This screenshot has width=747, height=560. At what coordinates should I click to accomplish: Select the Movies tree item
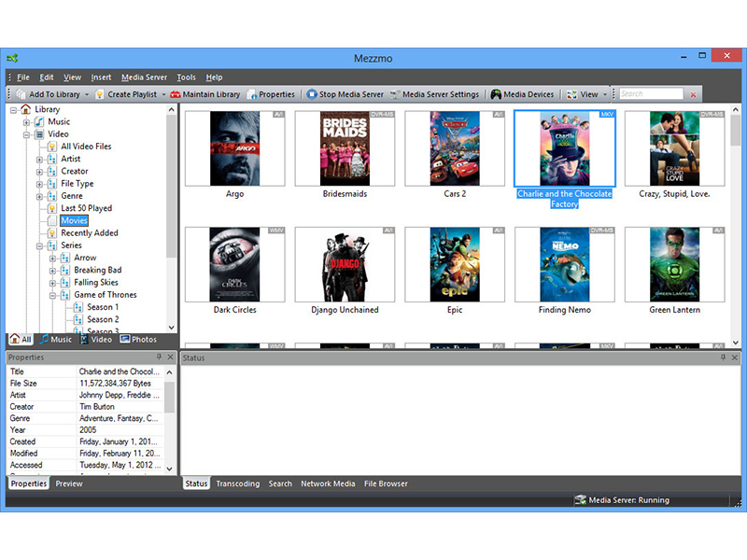(x=75, y=220)
